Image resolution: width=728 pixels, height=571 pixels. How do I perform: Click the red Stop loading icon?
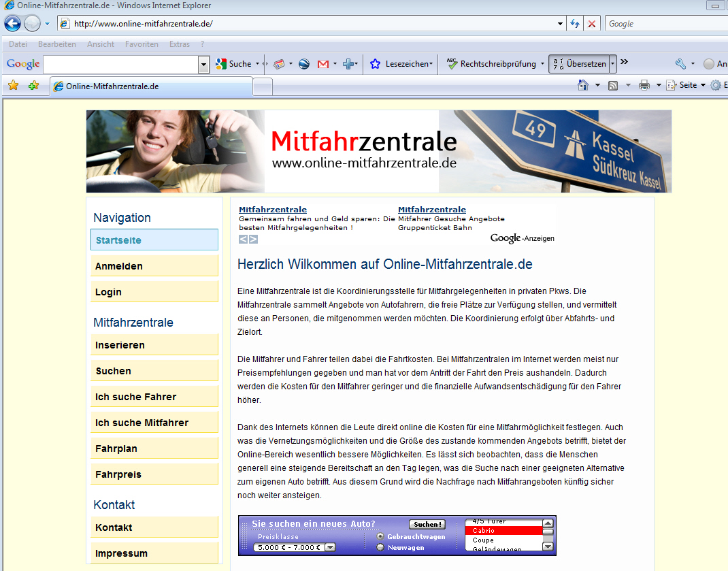pyautogui.click(x=592, y=24)
